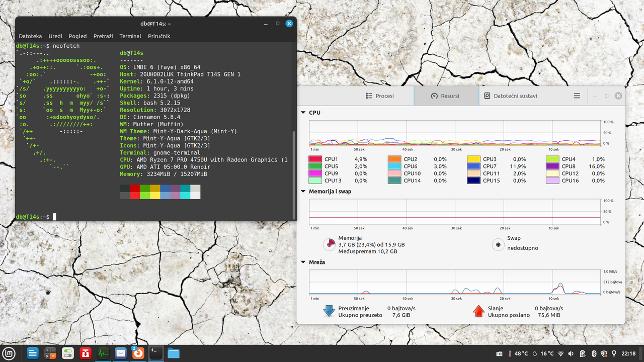Click the blue Preuzimanje download arrow
The width and height of the screenshot is (644, 362).
click(329, 311)
